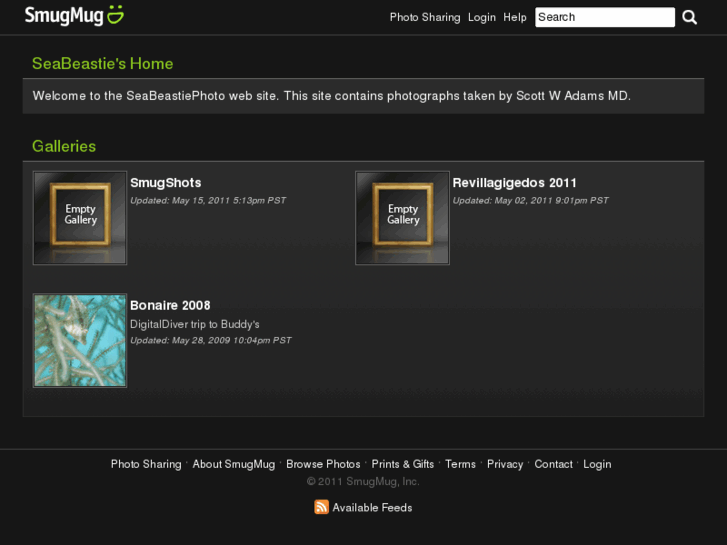The height and width of the screenshot is (545, 727).
Task: Open the SmugShots gallery thumbnail
Action: click(x=80, y=218)
